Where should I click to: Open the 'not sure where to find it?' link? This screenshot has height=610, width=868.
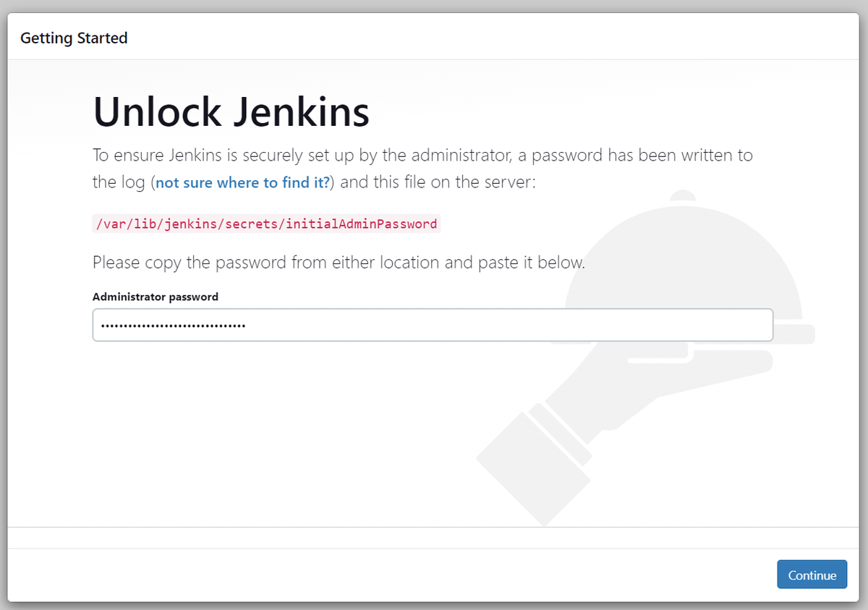[241, 182]
